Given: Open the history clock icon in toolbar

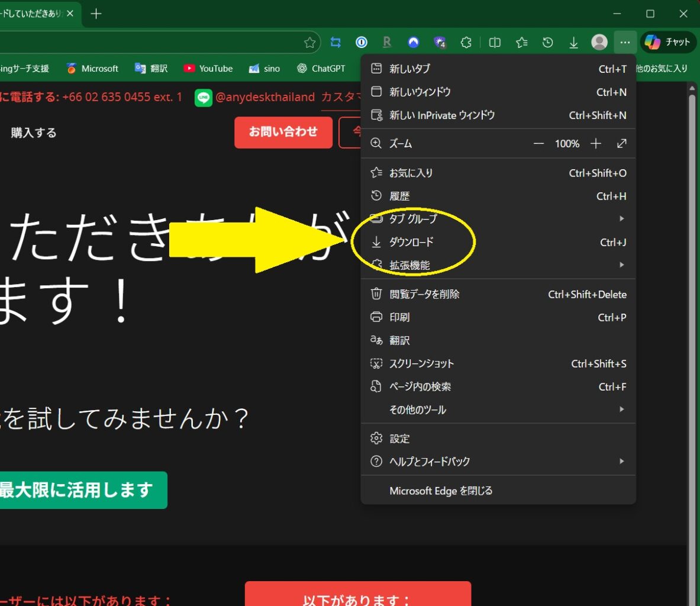Looking at the screenshot, I should pyautogui.click(x=548, y=42).
